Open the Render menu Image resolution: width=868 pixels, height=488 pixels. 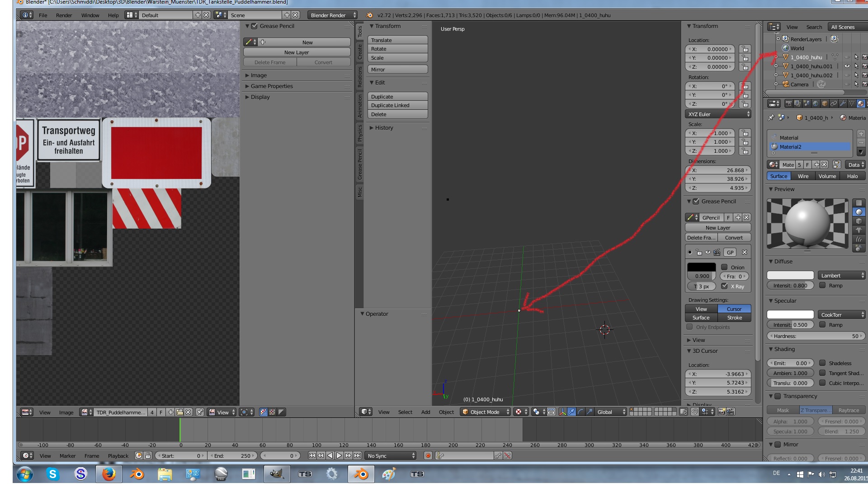pyautogui.click(x=64, y=15)
